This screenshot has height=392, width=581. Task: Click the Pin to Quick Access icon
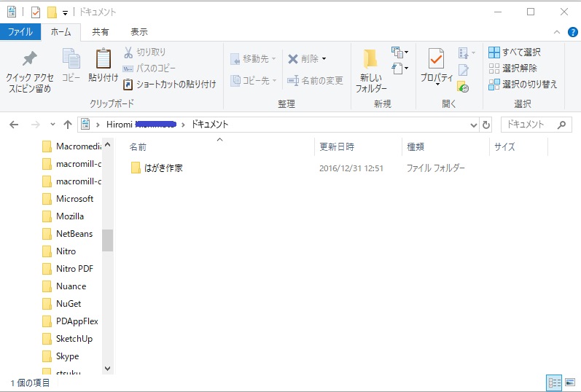30,59
